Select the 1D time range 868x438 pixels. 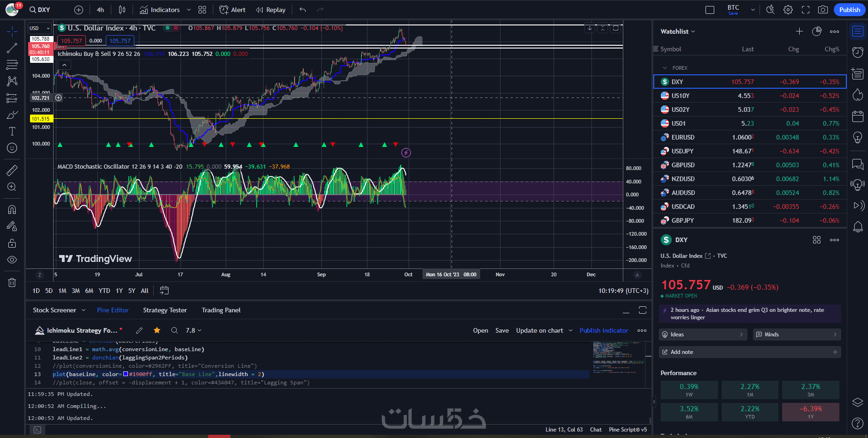coord(36,291)
